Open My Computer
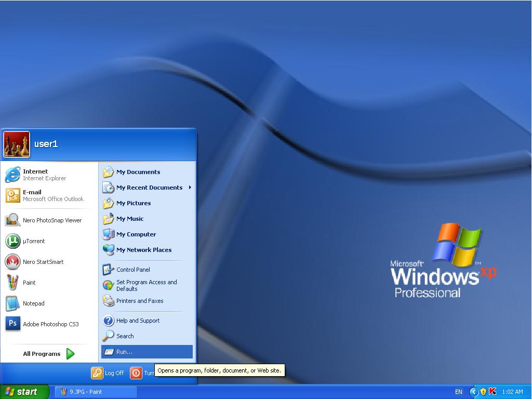 tap(136, 234)
